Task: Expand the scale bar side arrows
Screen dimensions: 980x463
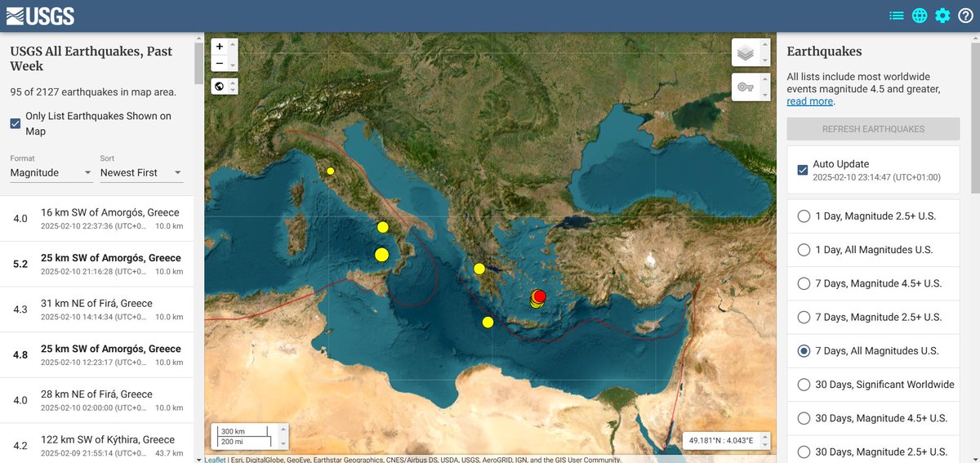Action: (x=282, y=436)
